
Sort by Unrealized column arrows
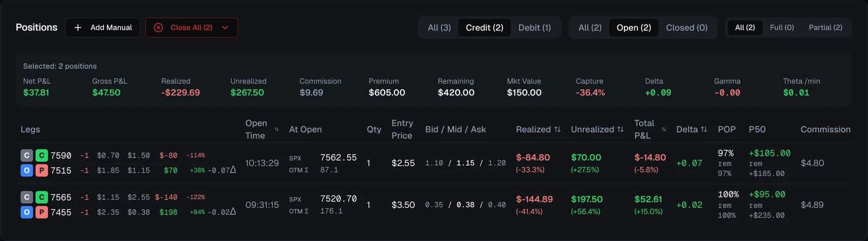click(x=620, y=130)
